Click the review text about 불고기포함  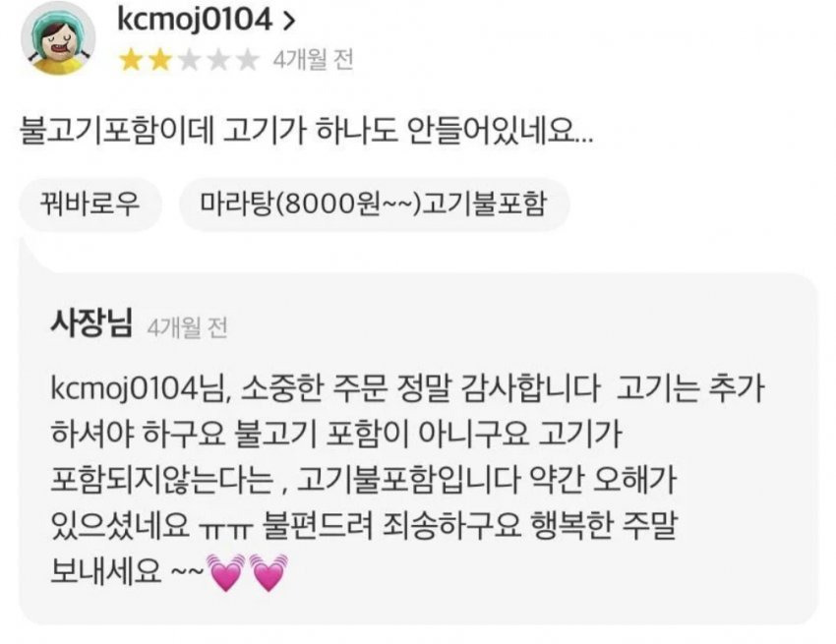click(x=306, y=131)
